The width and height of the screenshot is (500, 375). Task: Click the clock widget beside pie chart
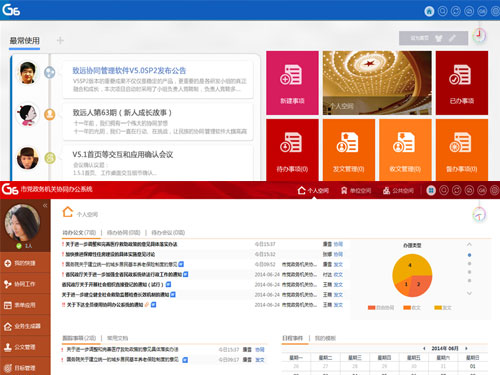point(479,214)
